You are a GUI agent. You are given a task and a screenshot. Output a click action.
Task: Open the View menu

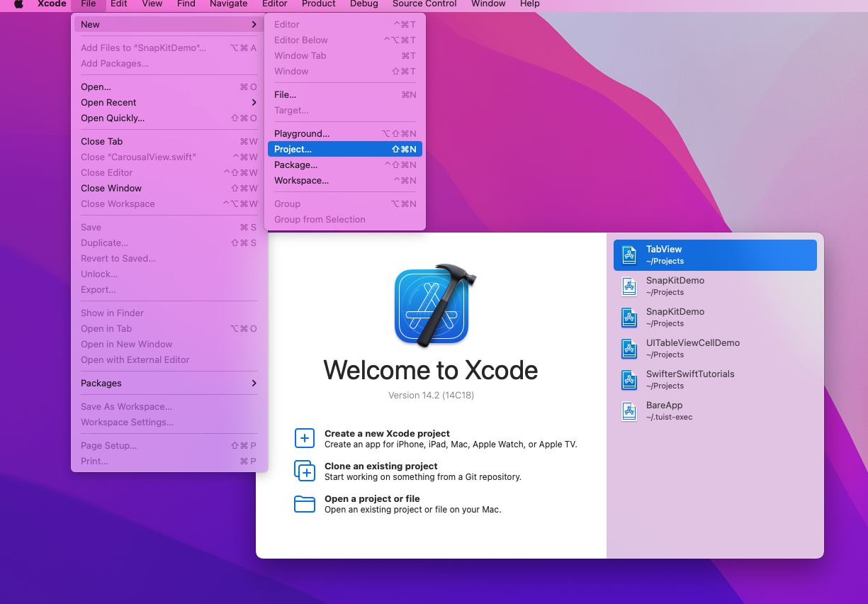click(x=152, y=4)
